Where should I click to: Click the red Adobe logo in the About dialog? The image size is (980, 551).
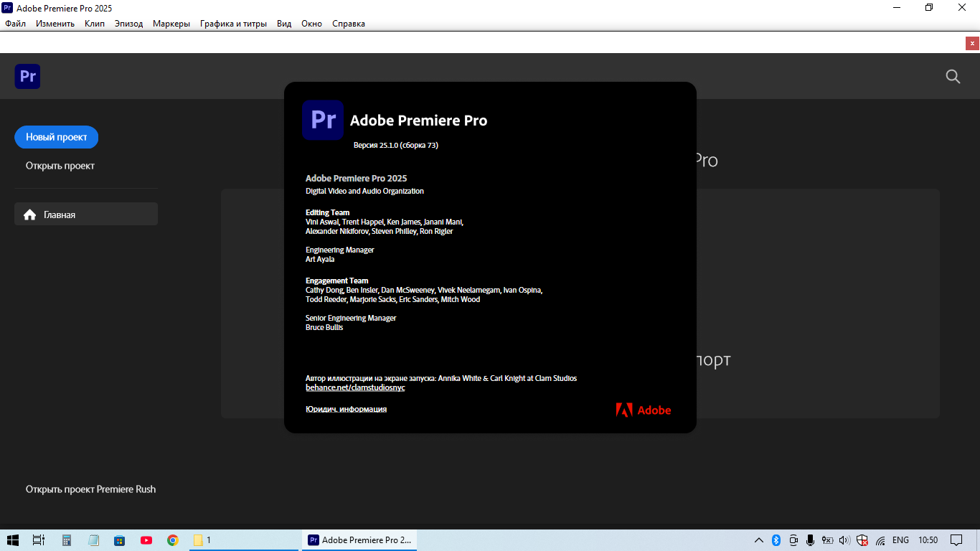(x=644, y=410)
